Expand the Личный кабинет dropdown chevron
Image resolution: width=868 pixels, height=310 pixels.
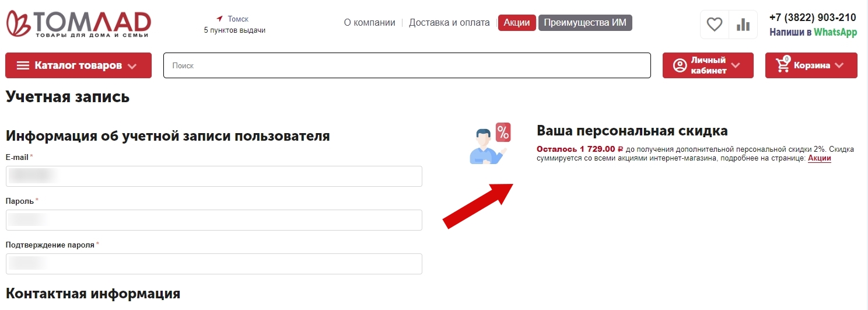[736, 65]
